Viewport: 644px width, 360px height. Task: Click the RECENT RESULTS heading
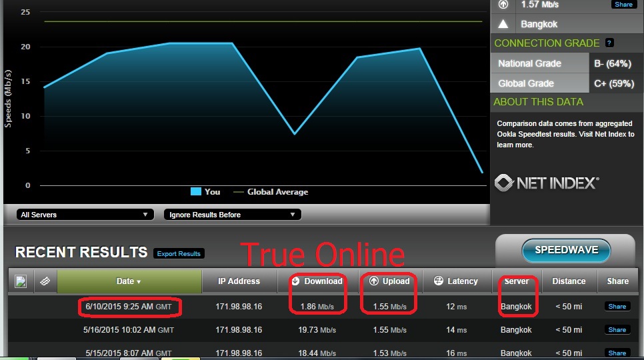coord(81,252)
